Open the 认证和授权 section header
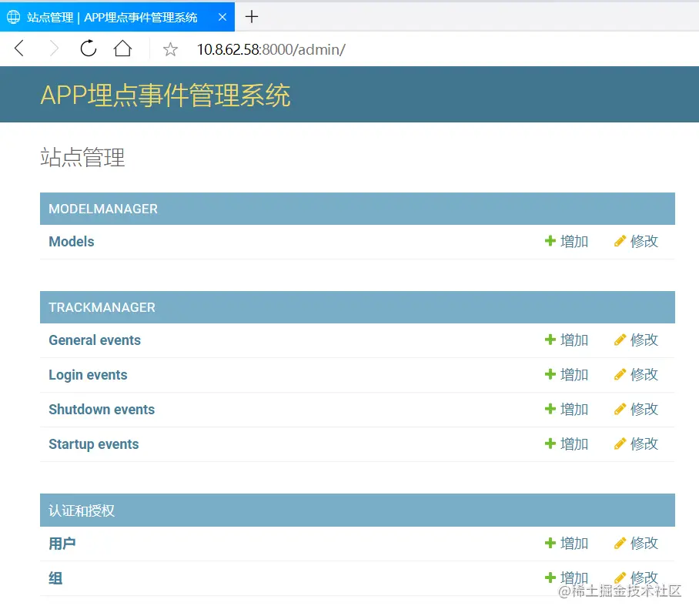 point(82,511)
